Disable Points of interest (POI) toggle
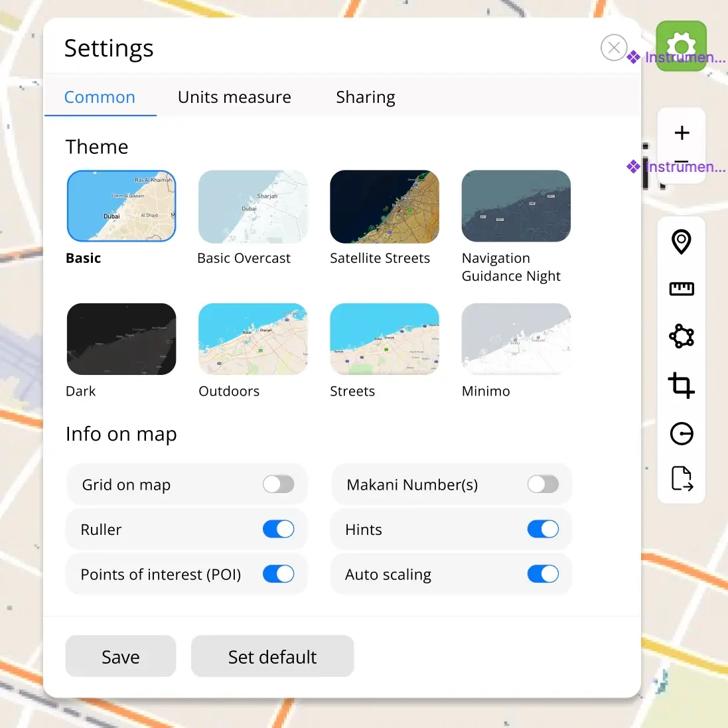Viewport: 728px width, 728px height. [x=278, y=574]
